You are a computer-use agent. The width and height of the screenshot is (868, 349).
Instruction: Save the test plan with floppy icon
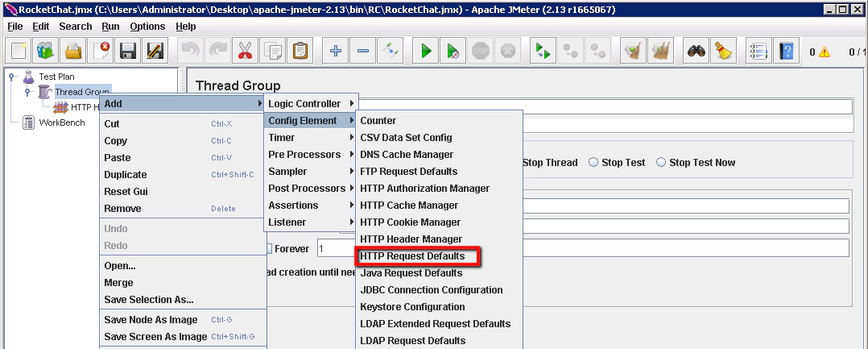point(128,51)
